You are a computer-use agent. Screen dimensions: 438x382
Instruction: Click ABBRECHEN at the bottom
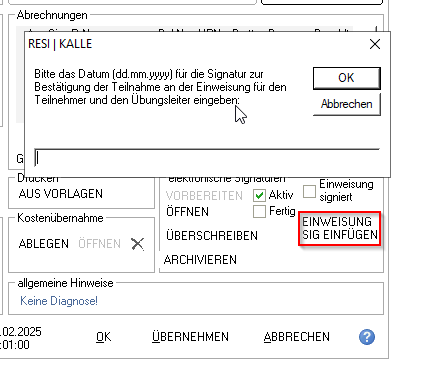[x=297, y=337]
